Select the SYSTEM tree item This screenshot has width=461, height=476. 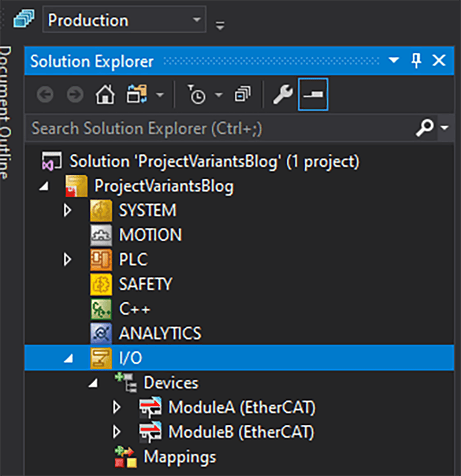pyautogui.click(x=147, y=211)
